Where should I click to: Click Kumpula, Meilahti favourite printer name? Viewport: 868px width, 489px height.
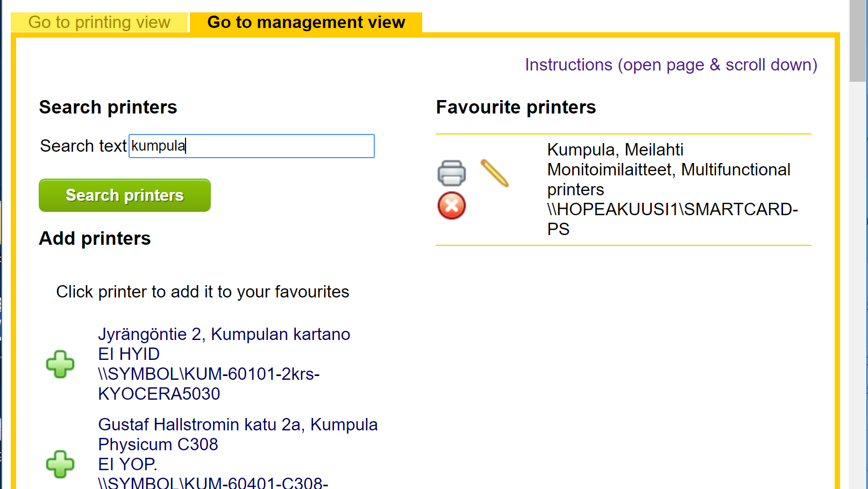pyautogui.click(x=615, y=150)
